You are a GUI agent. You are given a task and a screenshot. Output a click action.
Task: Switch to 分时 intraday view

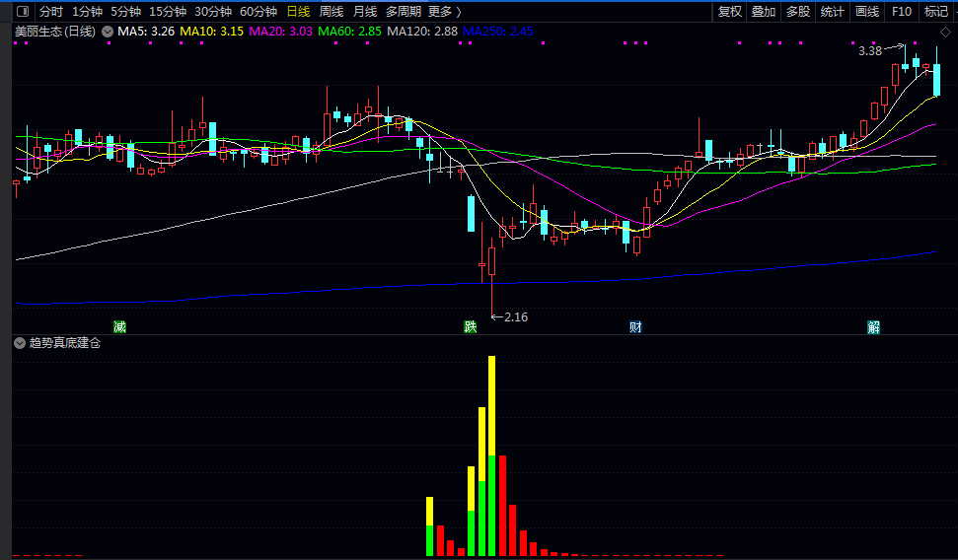click(51, 12)
